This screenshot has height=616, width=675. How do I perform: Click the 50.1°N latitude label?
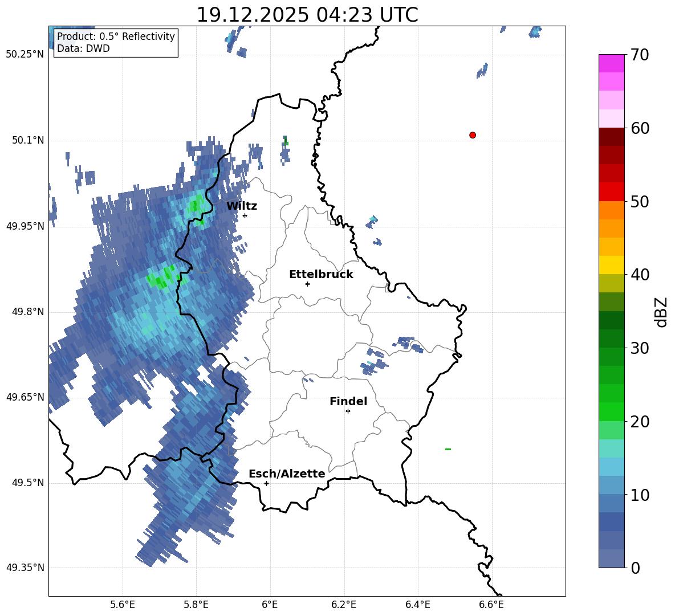tap(28, 141)
